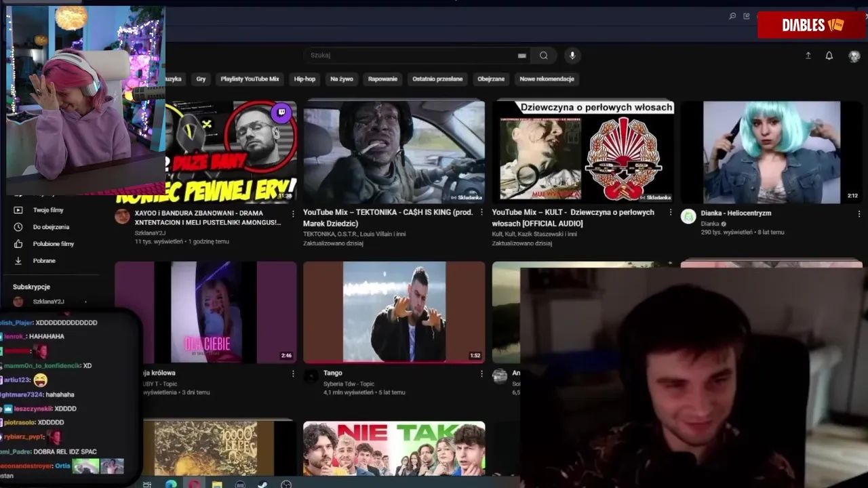The image size is (868, 488).
Task: Click the Task View taskbar icon
Action: 147,484
